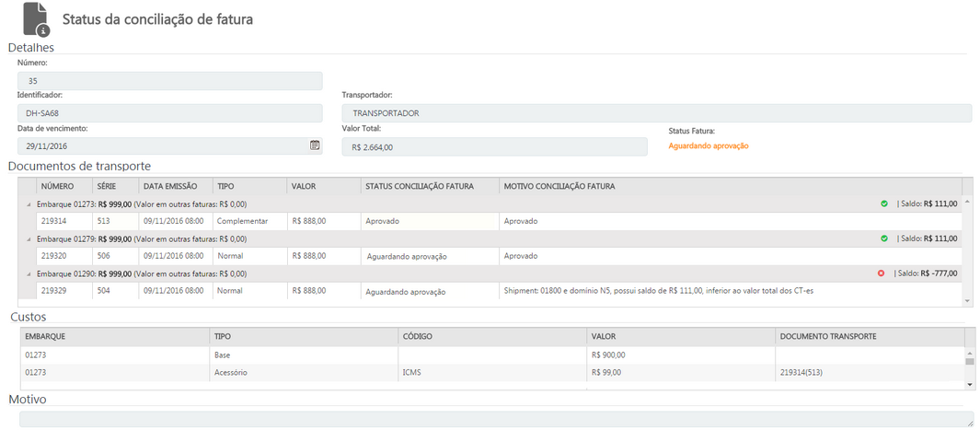Collapse the Embarque 01290 group
This screenshot has width=980, height=430.
[28, 273]
